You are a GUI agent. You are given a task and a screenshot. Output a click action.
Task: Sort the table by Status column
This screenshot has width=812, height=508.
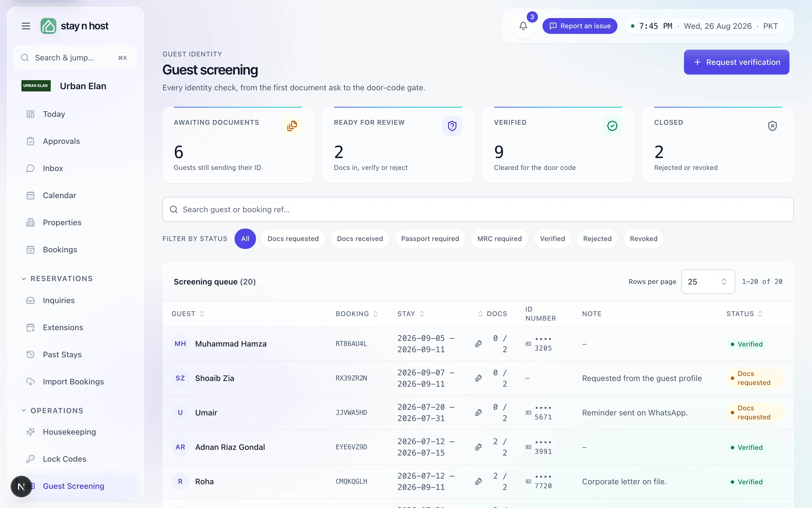point(744,314)
